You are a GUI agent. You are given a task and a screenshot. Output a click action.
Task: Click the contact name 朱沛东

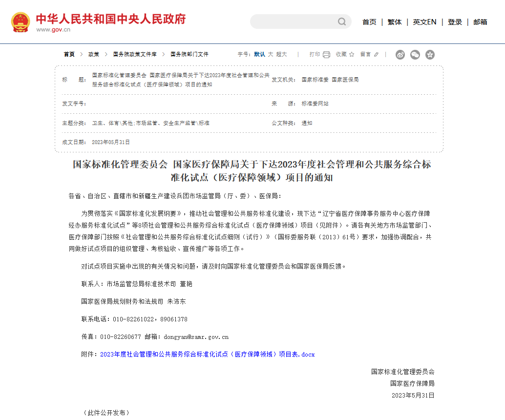[x=176, y=301]
